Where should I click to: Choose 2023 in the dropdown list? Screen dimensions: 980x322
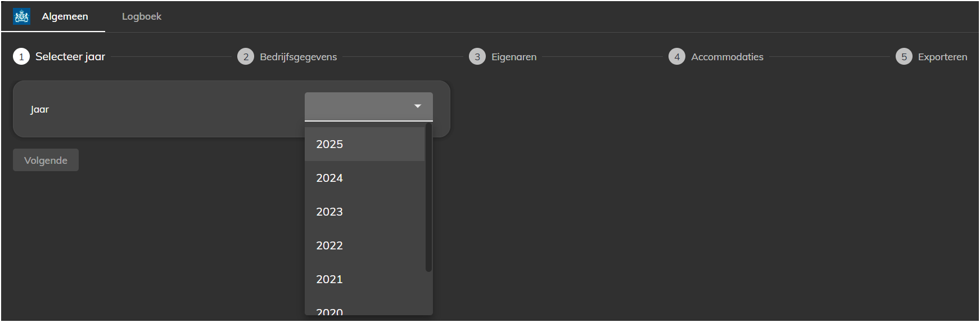(364, 212)
